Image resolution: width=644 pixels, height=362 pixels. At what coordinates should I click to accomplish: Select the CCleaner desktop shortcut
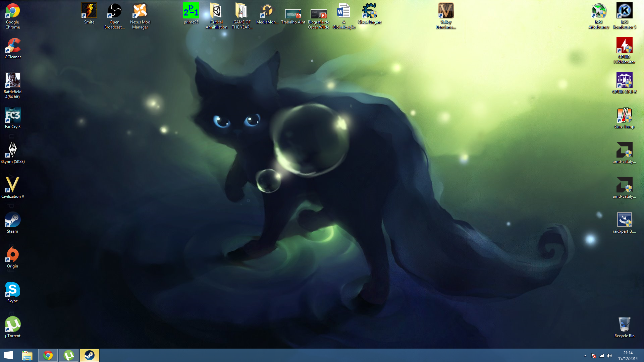coord(12,46)
